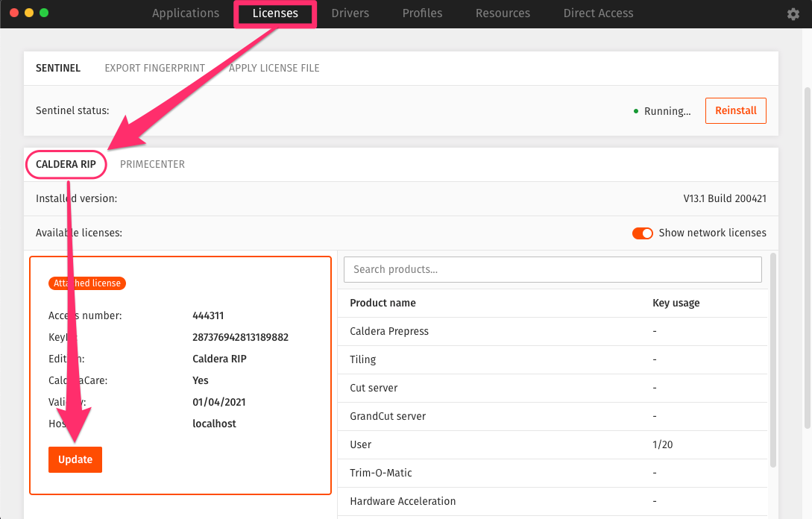The width and height of the screenshot is (812, 519).
Task: Click access number 444311
Action: point(208,315)
